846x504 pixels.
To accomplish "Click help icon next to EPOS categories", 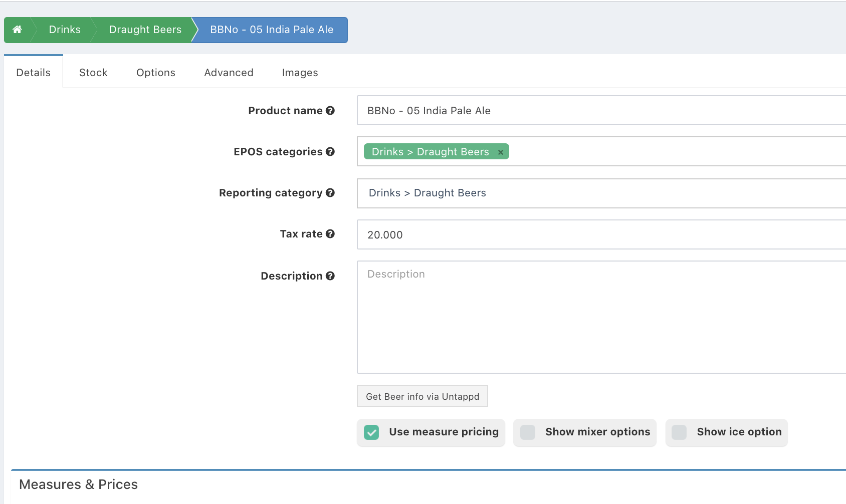I will [330, 152].
